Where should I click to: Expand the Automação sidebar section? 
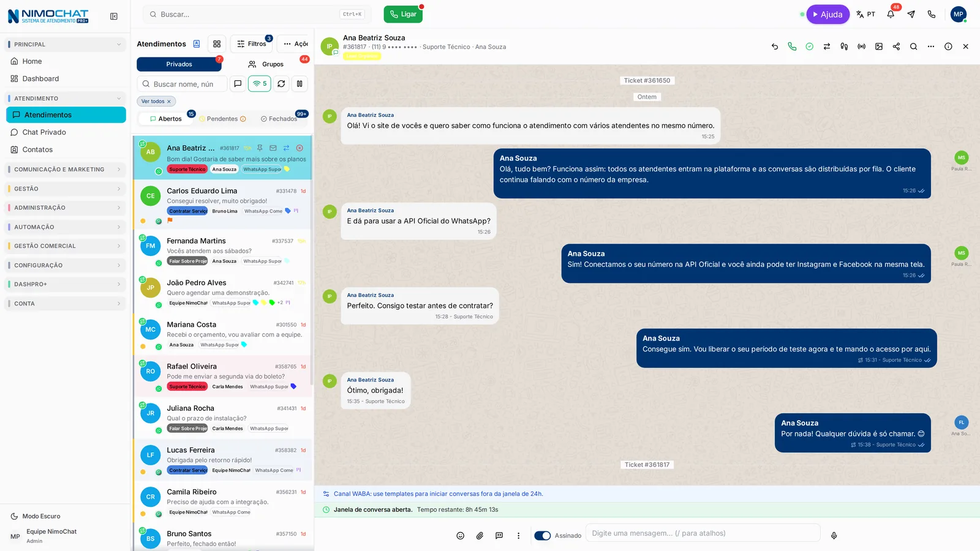(x=66, y=227)
